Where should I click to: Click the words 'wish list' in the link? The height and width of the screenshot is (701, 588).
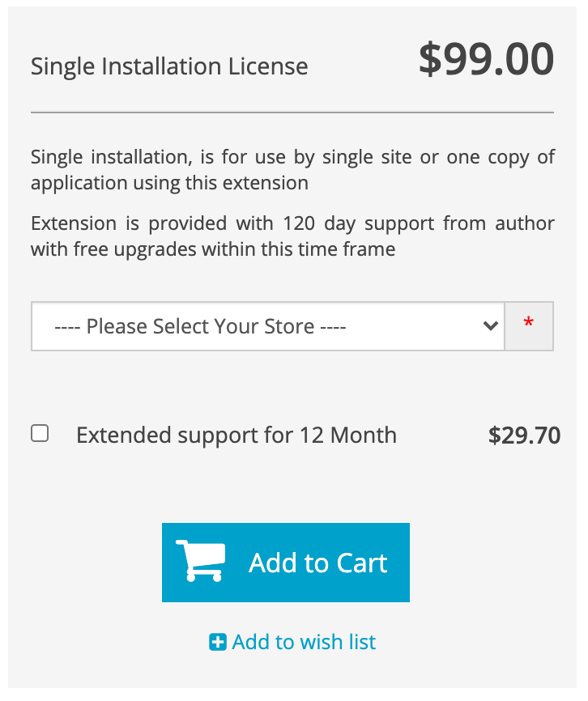[x=338, y=642]
